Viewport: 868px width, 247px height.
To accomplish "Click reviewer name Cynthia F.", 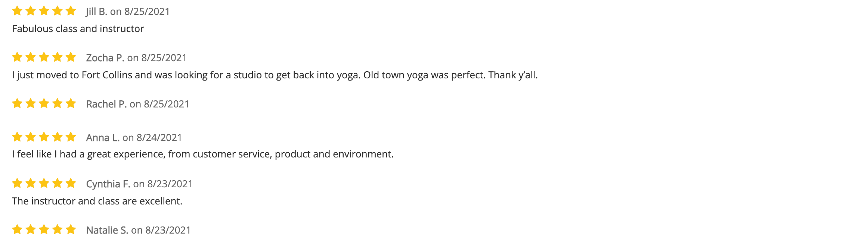I will (108, 184).
